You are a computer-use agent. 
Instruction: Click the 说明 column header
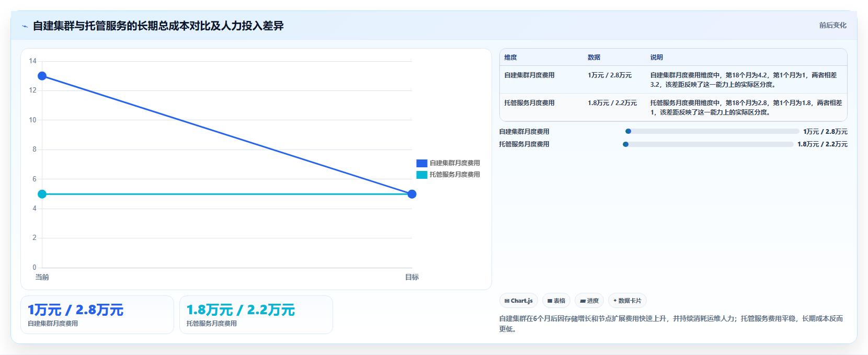657,58
